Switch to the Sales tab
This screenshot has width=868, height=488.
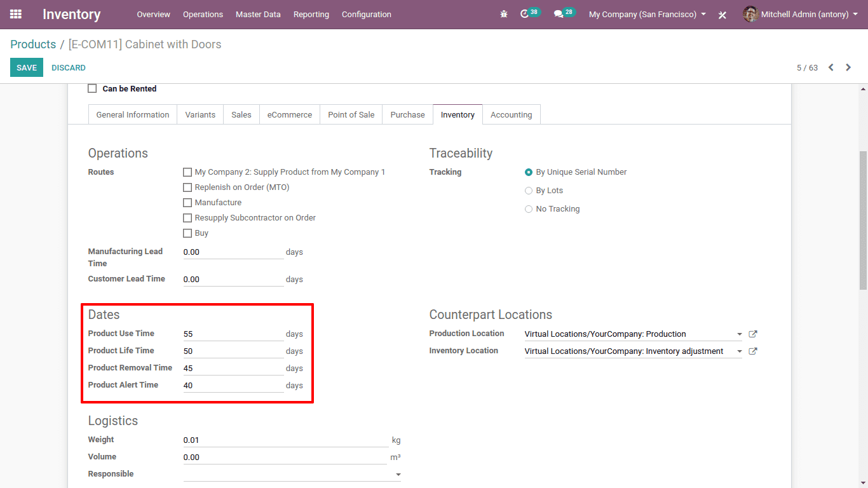click(241, 114)
